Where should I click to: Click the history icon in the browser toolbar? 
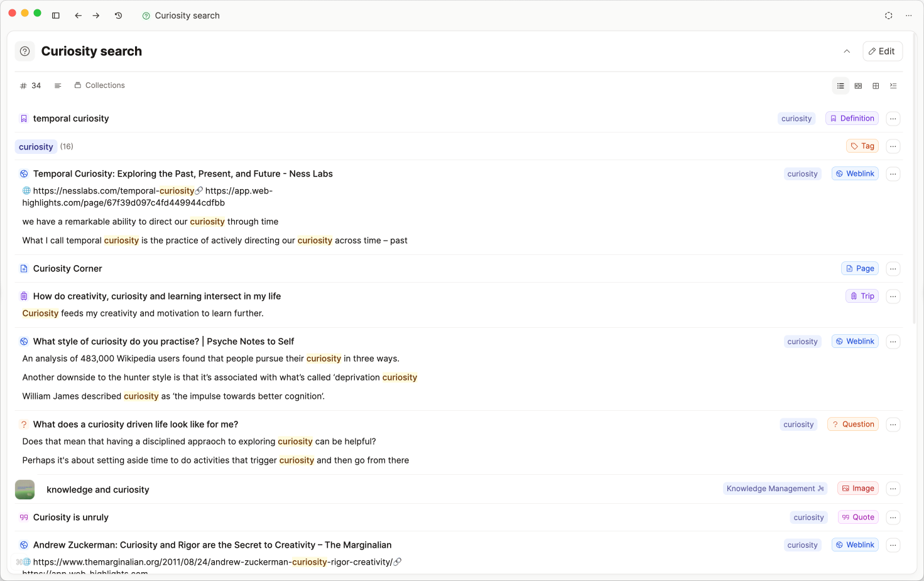[x=118, y=15]
